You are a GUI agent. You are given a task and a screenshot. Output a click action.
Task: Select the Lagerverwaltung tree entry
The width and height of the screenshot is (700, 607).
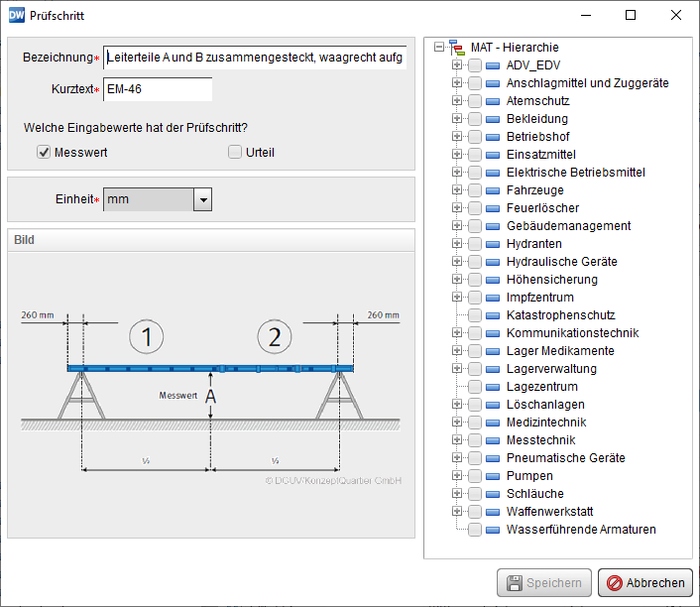(x=551, y=369)
